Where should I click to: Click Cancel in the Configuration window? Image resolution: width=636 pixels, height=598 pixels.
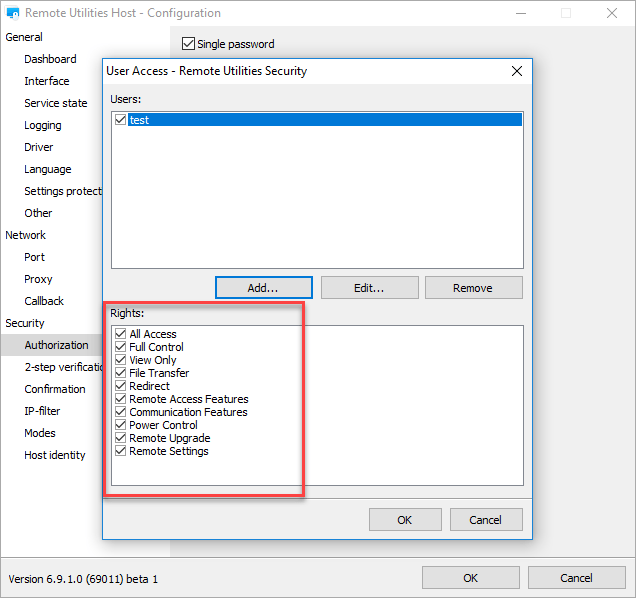(576, 578)
